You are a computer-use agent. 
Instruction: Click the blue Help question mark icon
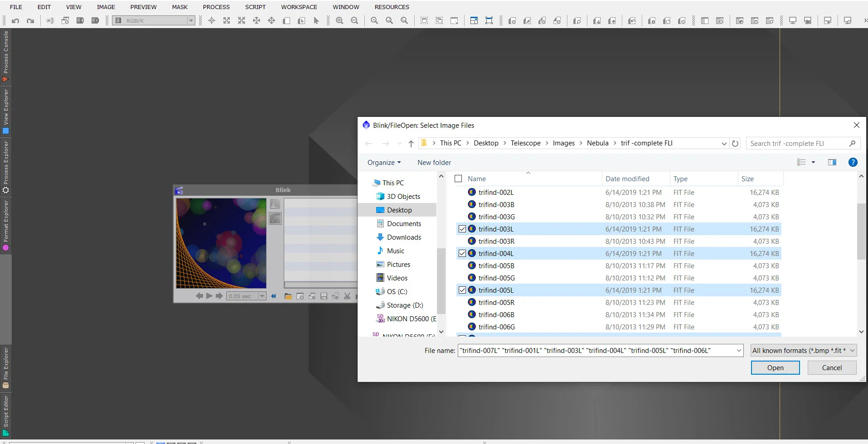(x=853, y=162)
